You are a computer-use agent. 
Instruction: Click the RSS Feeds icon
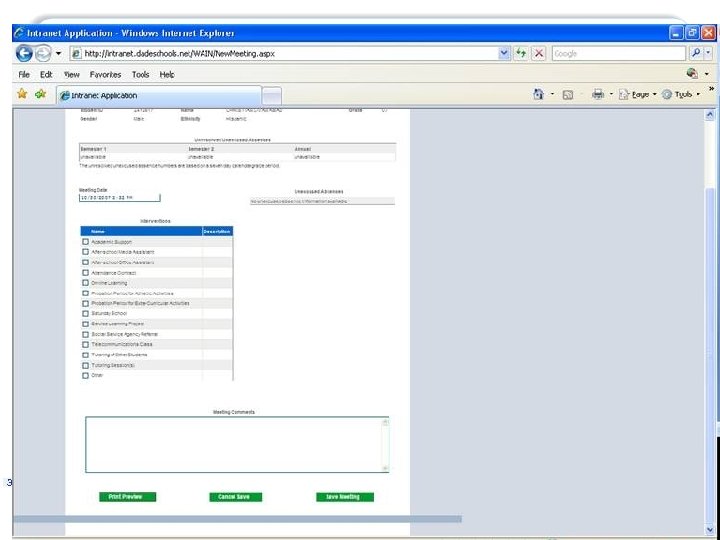(568, 95)
